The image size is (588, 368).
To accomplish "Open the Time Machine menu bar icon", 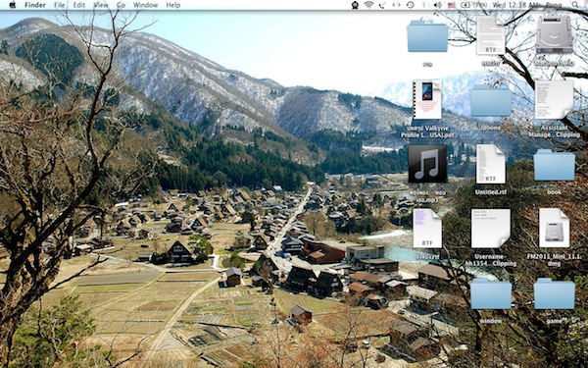I will tap(411, 5).
